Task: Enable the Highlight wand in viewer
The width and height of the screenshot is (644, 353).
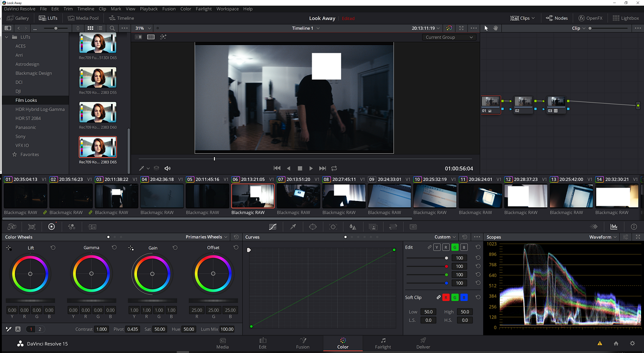Action: (x=163, y=37)
